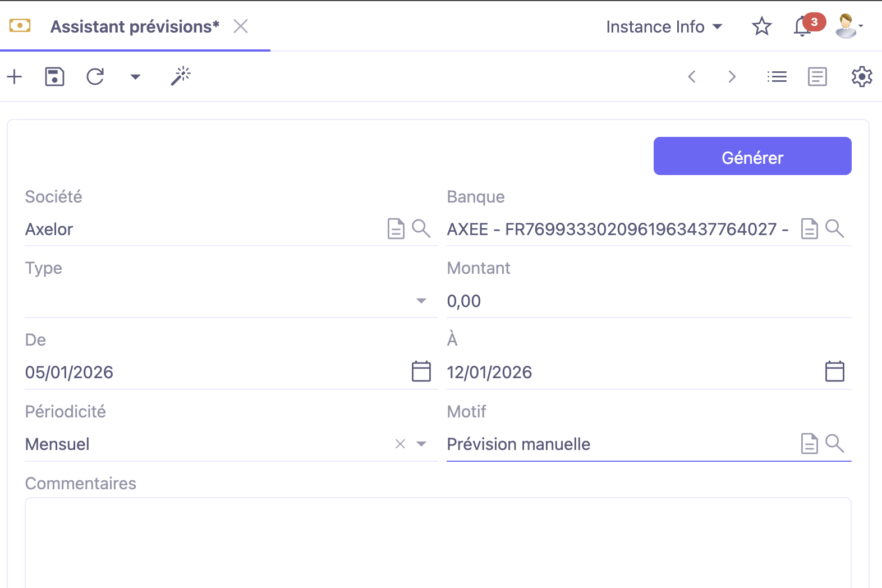
Task: Click the banknote app icon beside the tab
Action: (x=20, y=26)
